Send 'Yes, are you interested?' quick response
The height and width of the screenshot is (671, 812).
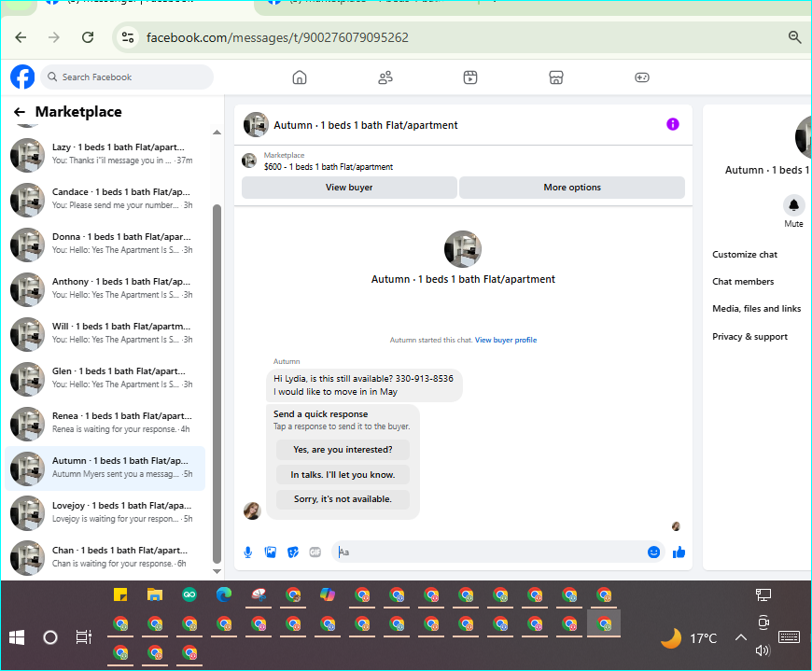pos(343,450)
